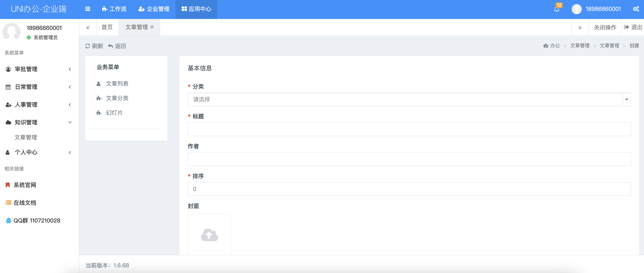The height and width of the screenshot is (273, 644).
Task: Open the 系统官网 link
Action: (x=24, y=185)
